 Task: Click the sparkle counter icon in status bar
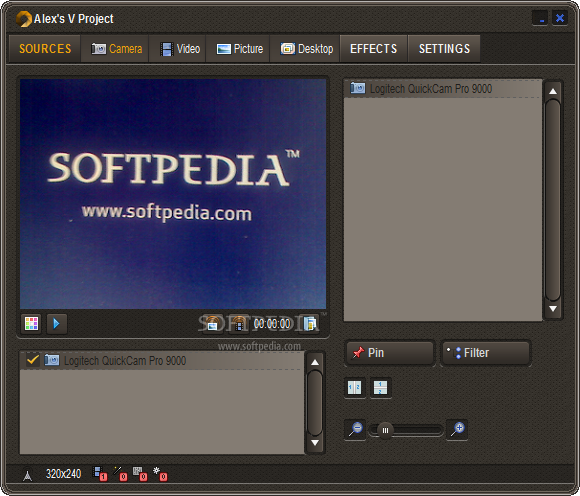pyautogui.click(x=160, y=474)
